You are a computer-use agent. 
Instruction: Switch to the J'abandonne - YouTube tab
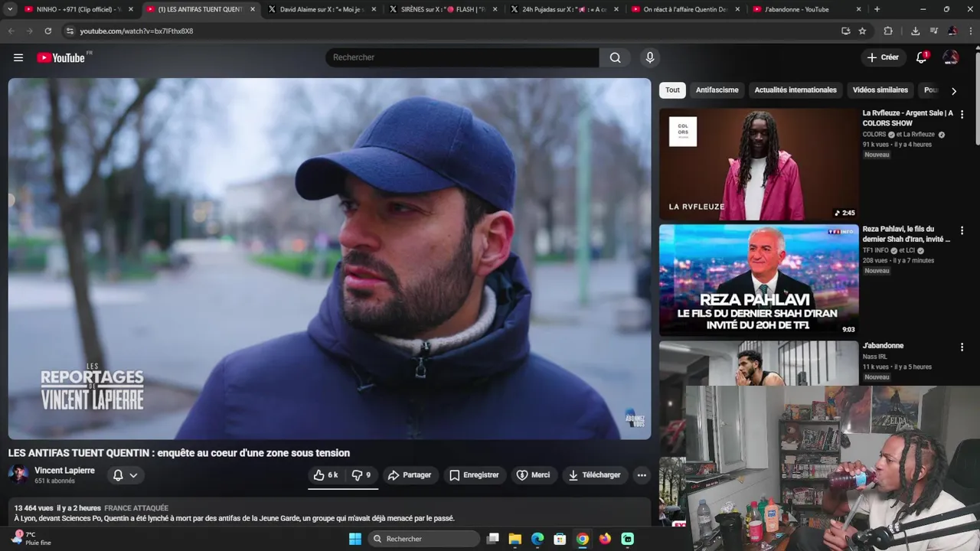806,9
